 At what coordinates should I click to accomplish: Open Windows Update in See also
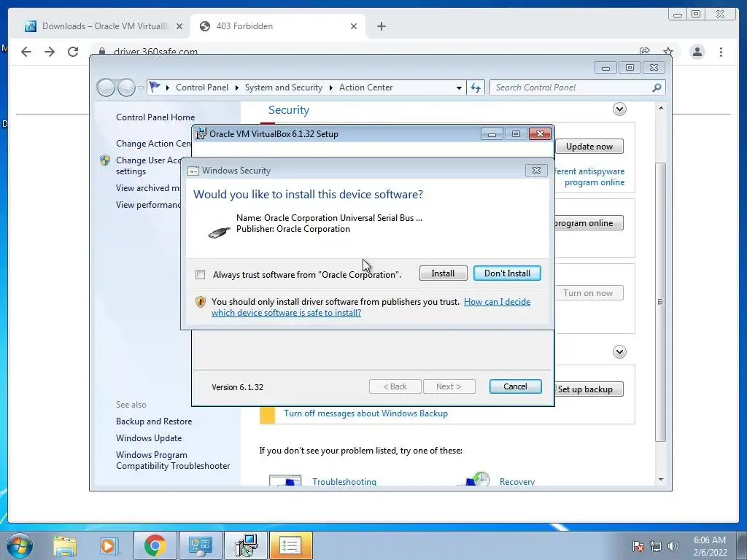click(x=149, y=438)
